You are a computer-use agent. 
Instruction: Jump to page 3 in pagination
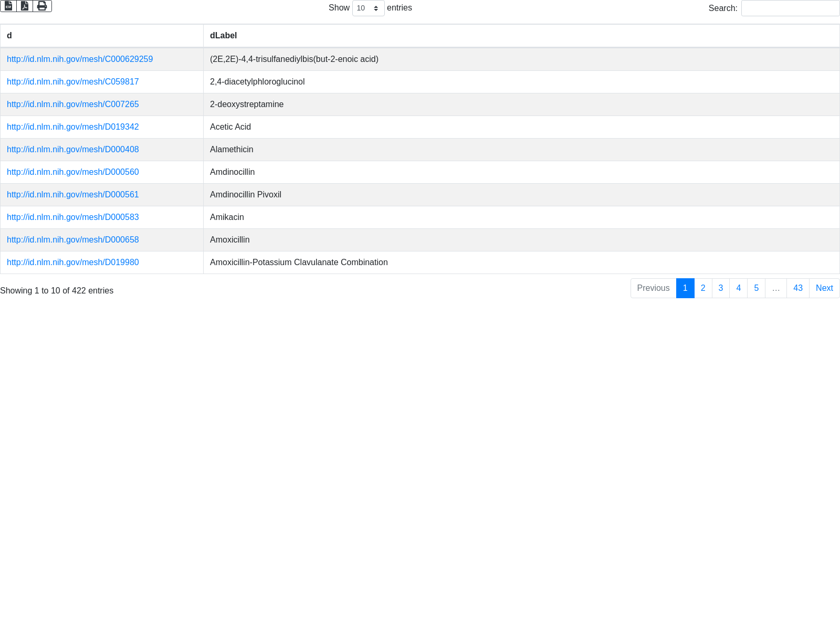coord(720,288)
